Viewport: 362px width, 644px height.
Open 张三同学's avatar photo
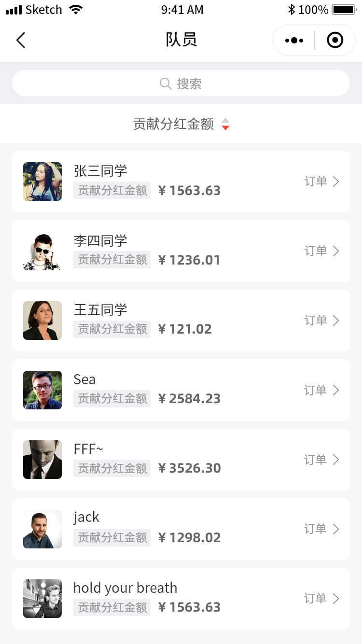pos(42,182)
